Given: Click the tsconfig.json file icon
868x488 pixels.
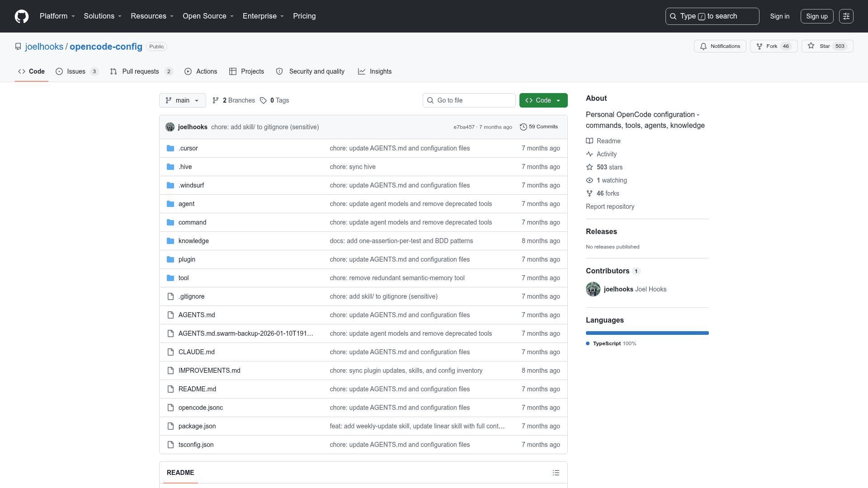Looking at the screenshot, I should (x=170, y=445).
